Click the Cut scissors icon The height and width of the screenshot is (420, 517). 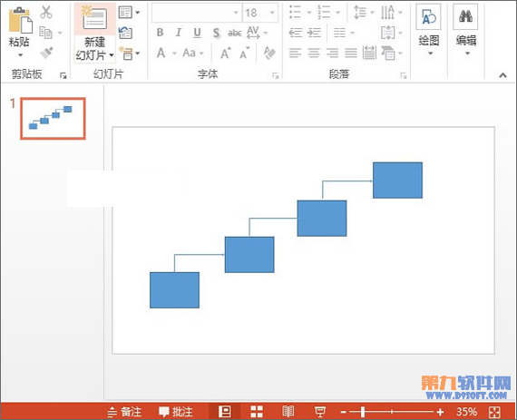coord(46,12)
